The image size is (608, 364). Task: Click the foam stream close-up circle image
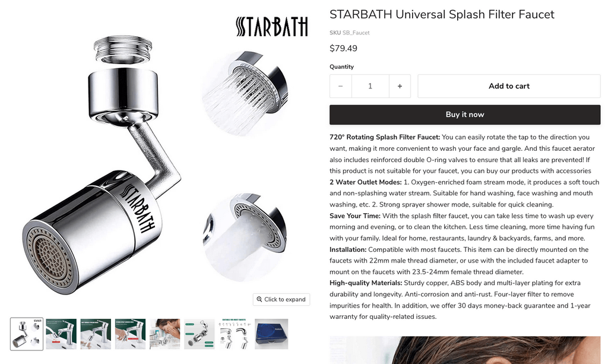click(x=245, y=238)
